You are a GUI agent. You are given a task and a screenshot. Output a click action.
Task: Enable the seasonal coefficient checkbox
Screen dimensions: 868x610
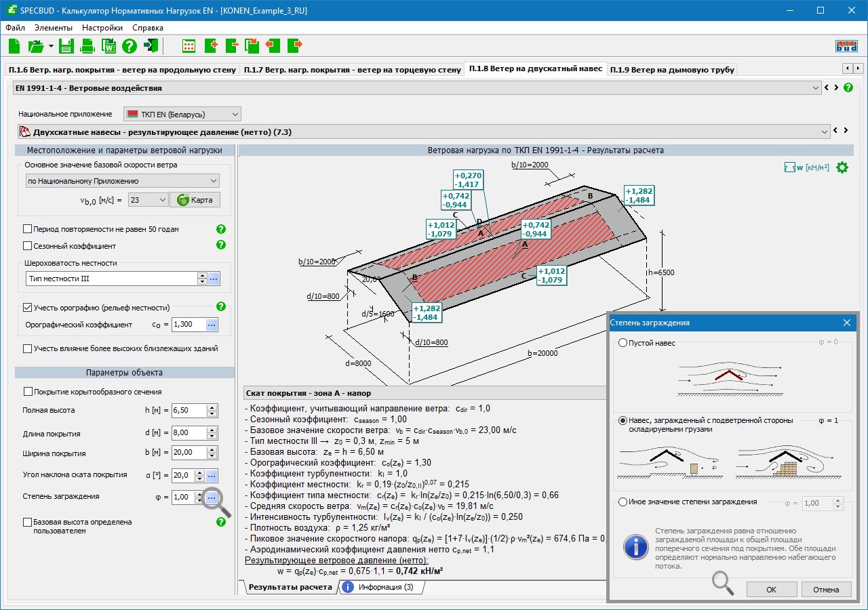pyautogui.click(x=28, y=246)
